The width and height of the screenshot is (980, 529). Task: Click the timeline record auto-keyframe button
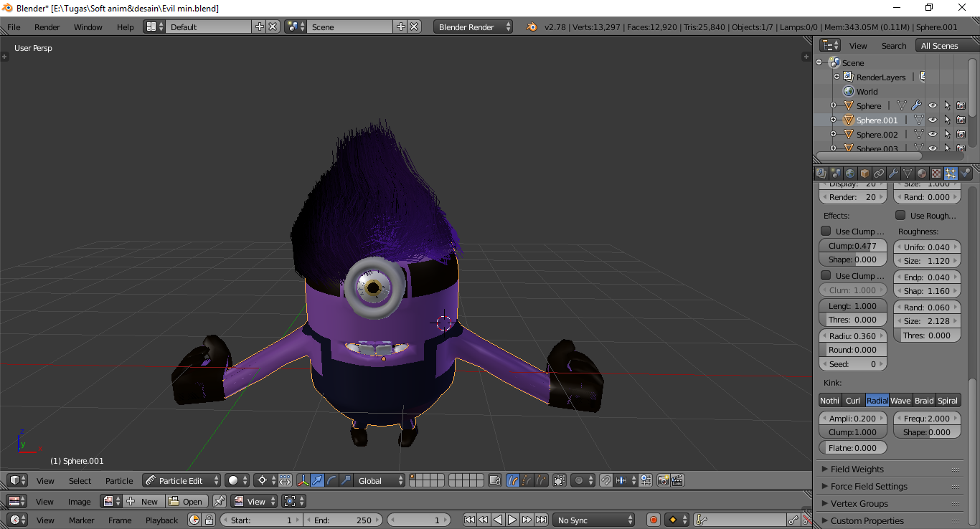(x=653, y=520)
